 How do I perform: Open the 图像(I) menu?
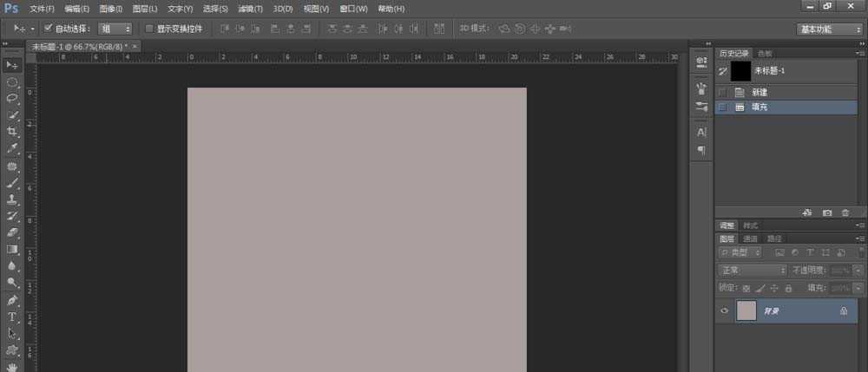pyautogui.click(x=111, y=9)
